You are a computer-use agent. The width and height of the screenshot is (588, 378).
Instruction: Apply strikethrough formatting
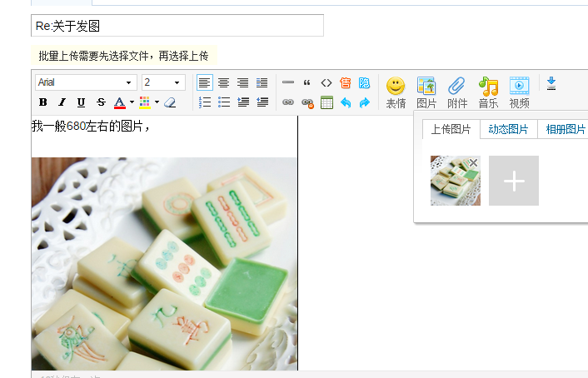tap(101, 102)
